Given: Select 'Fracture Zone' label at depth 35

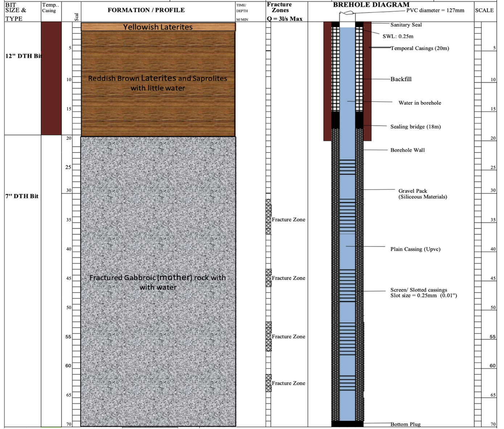Looking at the screenshot, I should (288, 220).
